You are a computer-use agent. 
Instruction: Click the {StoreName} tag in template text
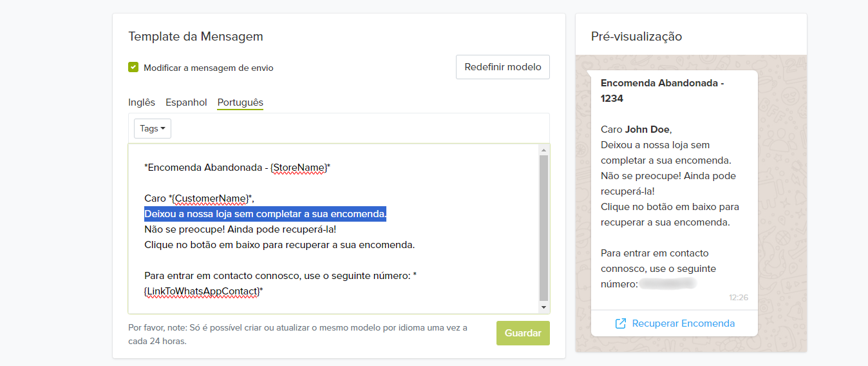pyautogui.click(x=299, y=168)
